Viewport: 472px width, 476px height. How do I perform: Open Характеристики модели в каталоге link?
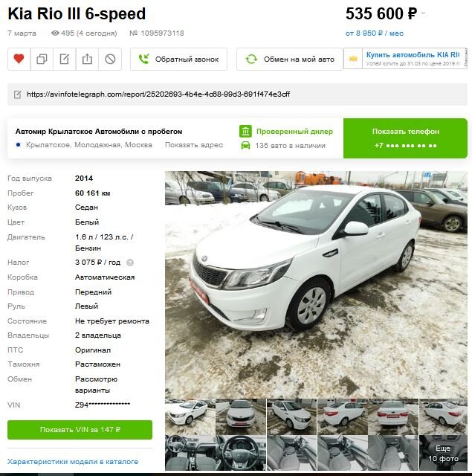[73, 462]
